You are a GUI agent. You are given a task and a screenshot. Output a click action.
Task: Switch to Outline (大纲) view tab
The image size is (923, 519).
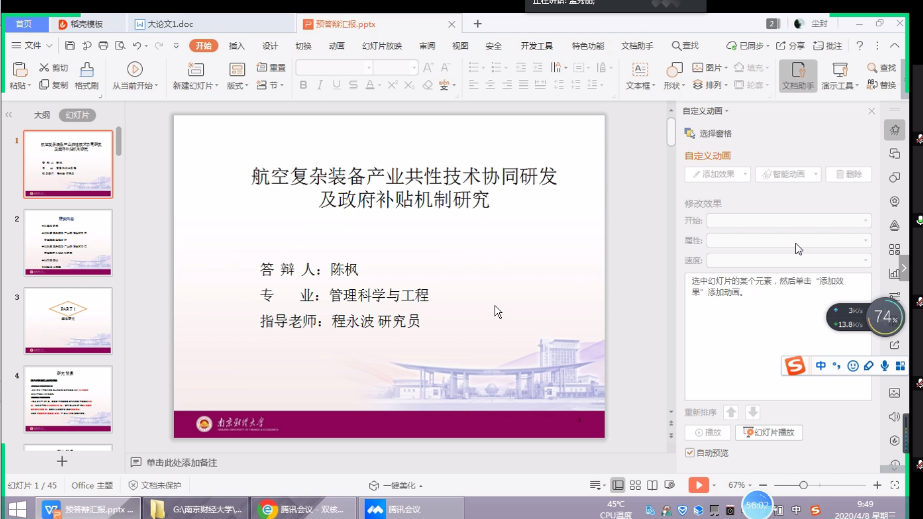click(x=42, y=115)
